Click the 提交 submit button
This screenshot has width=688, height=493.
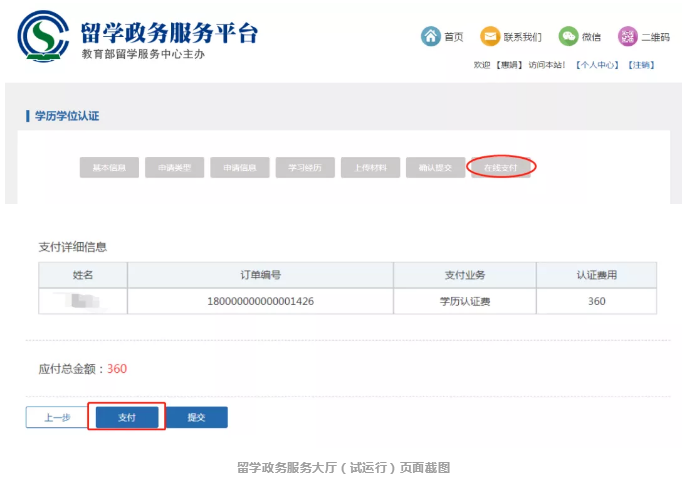click(196, 417)
